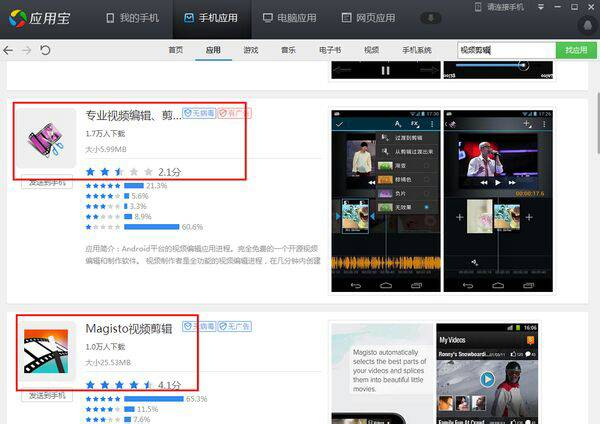This screenshot has height=424, width=600.
Task: Click 无病毒 badge of Magisto app
Action: pos(199,326)
